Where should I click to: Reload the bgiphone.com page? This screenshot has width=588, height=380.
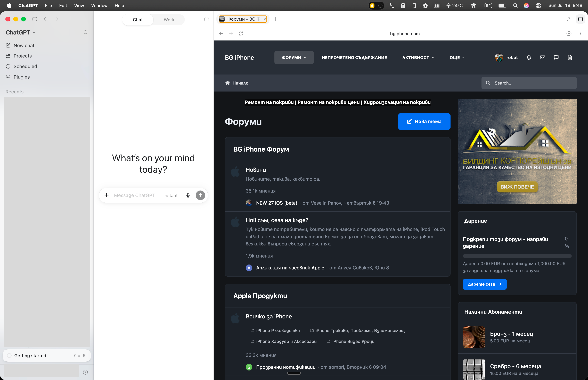241,34
